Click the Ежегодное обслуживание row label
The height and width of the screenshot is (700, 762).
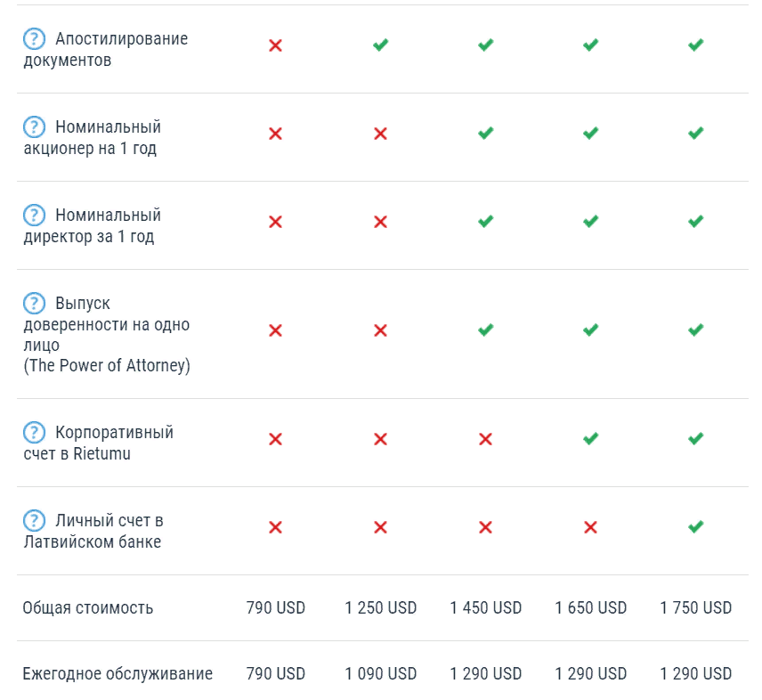118,674
